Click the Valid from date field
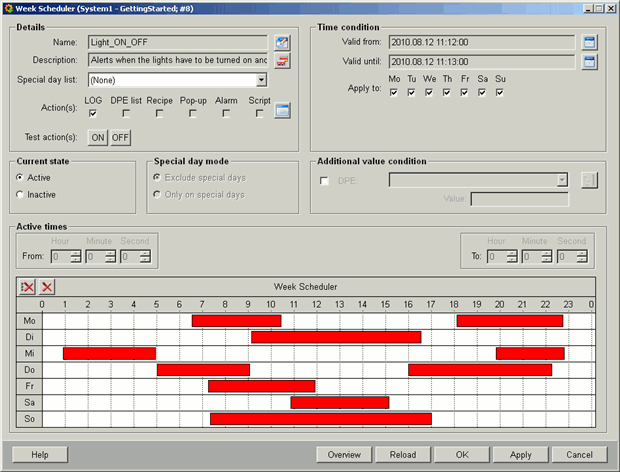The height and width of the screenshot is (472, 620). (481, 43)
